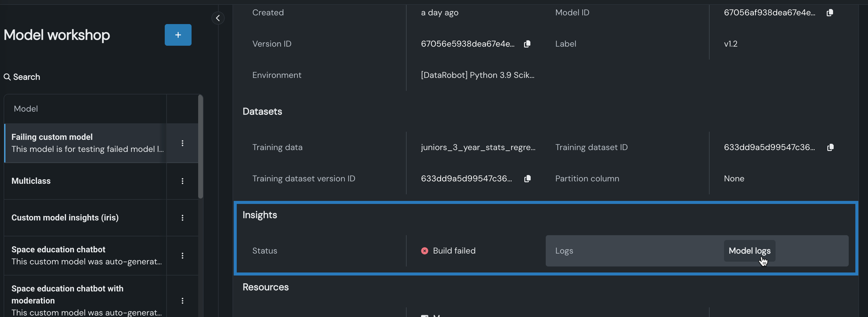Open actions menu for Space education chatbot
Screen dimensions: 868x317
[x=182, y=256]
